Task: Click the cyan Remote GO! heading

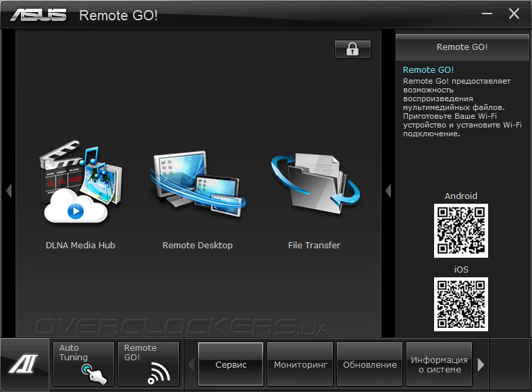Action: (428, 70)
